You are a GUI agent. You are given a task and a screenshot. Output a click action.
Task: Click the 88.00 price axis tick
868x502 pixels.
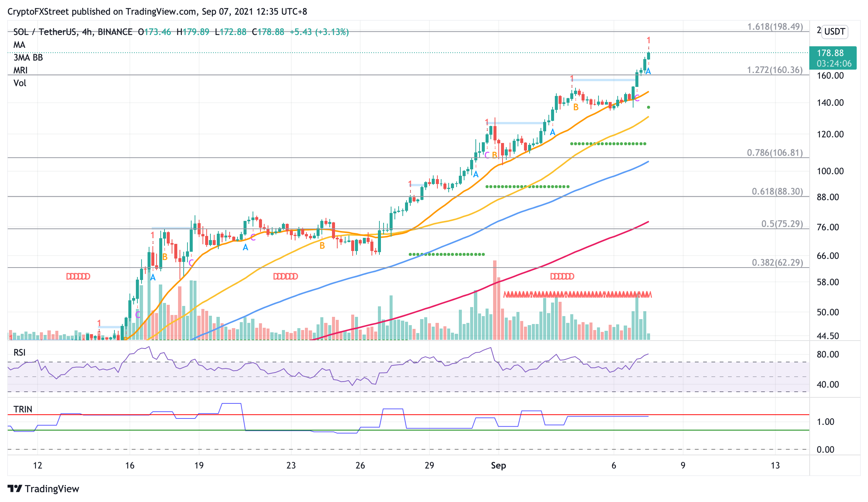(828, 197)
